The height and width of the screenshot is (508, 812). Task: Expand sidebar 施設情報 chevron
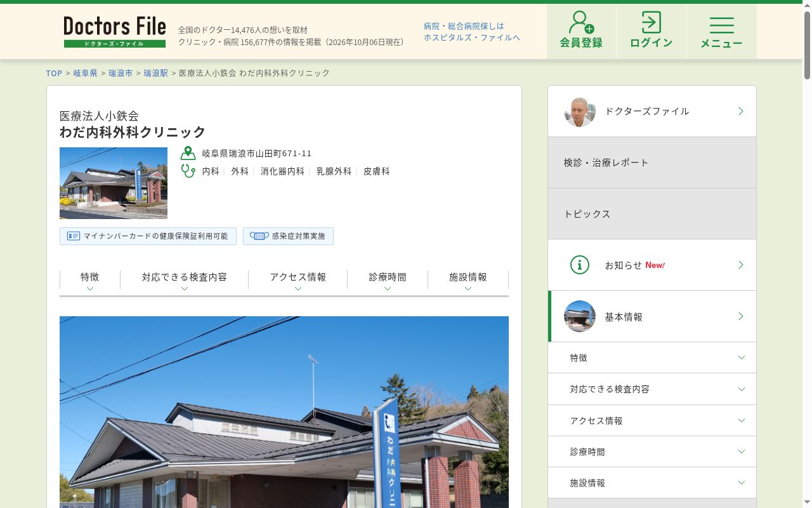(741, 483)
